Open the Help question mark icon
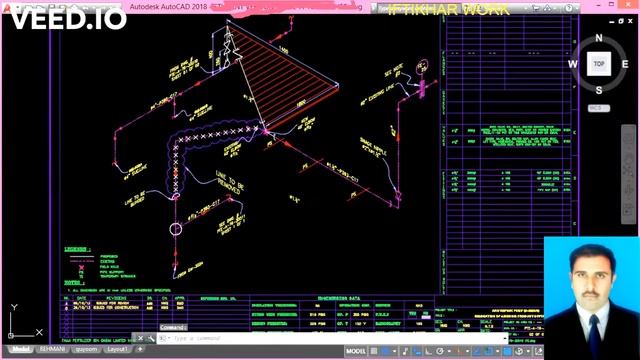640x360 pixels. pyautogui.click(x=568, y=8)
